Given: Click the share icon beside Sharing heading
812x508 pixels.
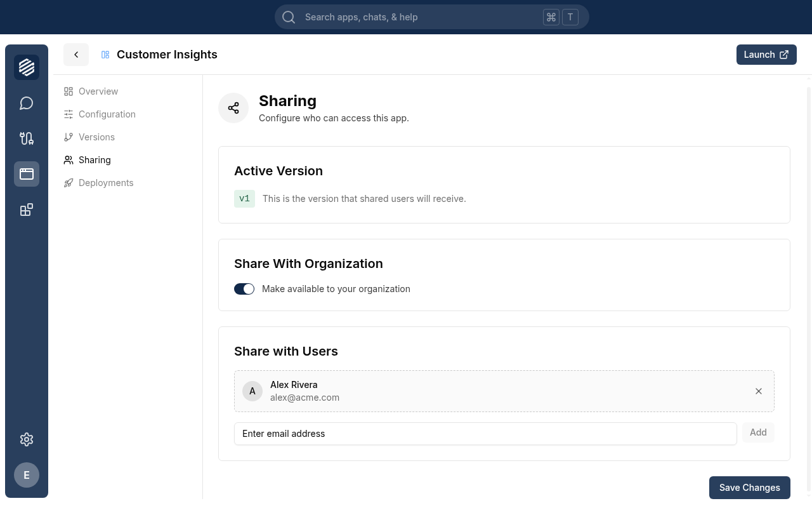Looking at the screenshot, I should pyautogui.click(x=233, y=108).
